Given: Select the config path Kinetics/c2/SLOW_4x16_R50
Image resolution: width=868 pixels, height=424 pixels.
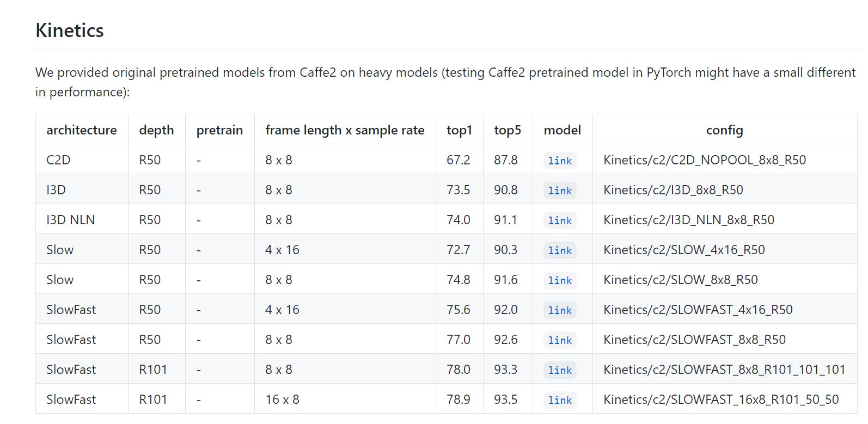Looking at the screenshot, I should click(683, 249).
